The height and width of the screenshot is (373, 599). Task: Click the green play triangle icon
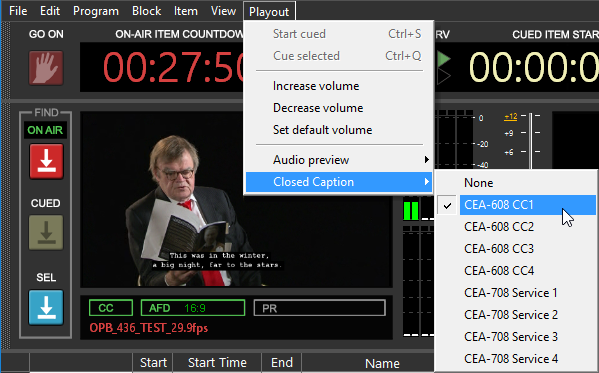[x=444, y=59]
